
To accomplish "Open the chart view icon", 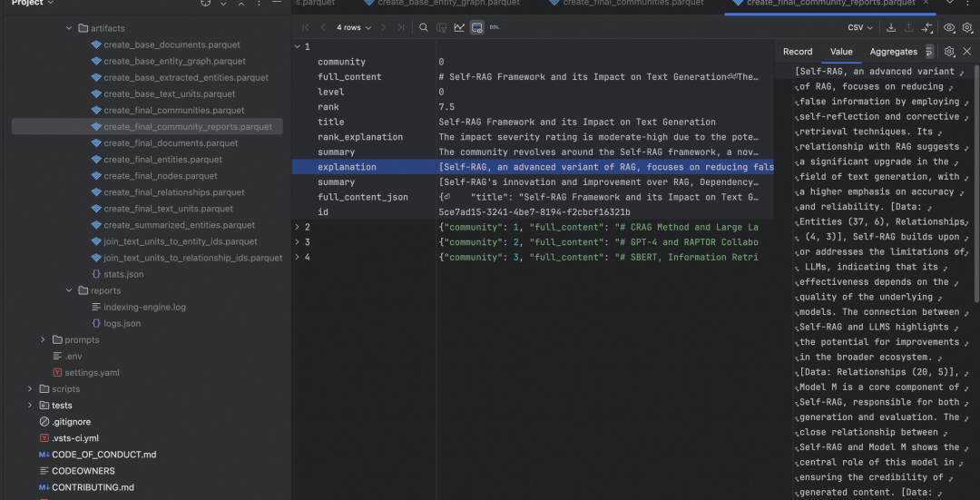I will coord(459,28).
